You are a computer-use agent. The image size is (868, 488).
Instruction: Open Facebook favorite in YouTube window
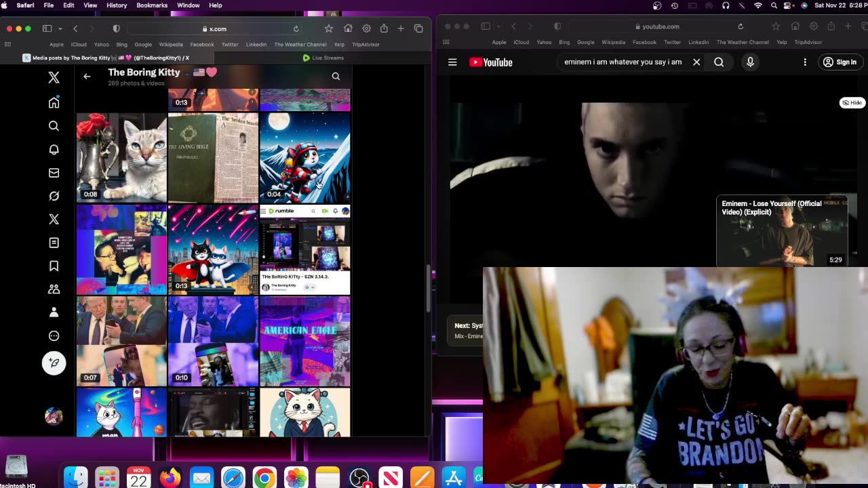coord(644,42)
